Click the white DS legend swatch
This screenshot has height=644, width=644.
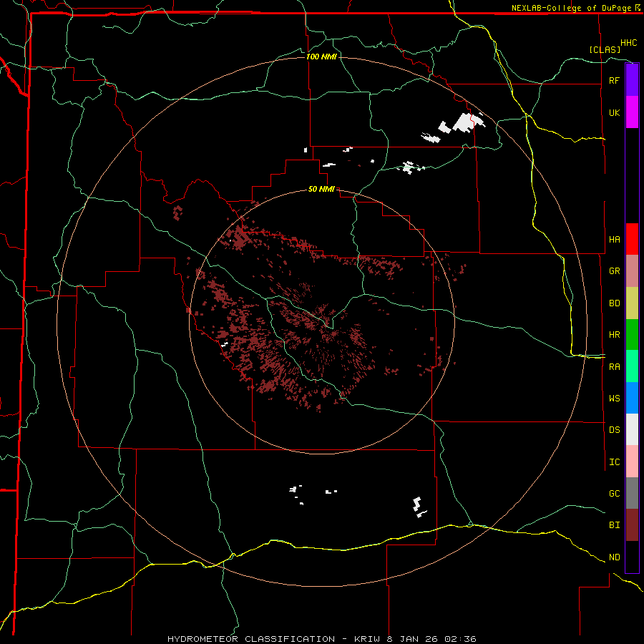click(x=632, y=429)
